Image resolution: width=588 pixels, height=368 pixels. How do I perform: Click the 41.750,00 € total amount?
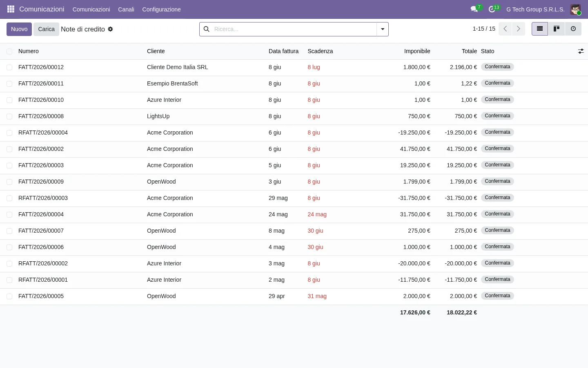[462, 149]
